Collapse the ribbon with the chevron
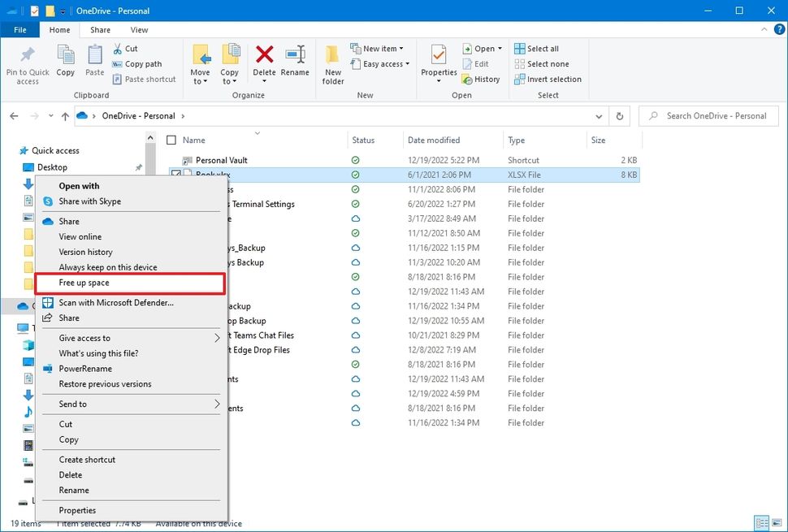Image resolution: width=788 pixels, height=532 pixels. pyautogui.click(x=764, y=29)
